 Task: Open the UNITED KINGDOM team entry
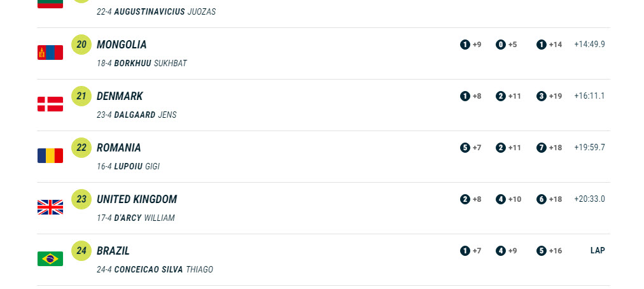coord(137,199)
